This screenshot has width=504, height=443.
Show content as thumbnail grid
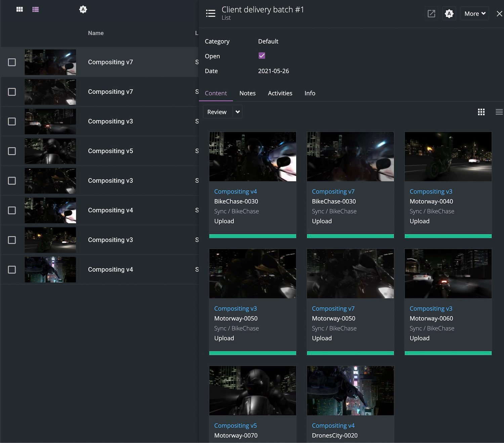[x=481, y=112]
